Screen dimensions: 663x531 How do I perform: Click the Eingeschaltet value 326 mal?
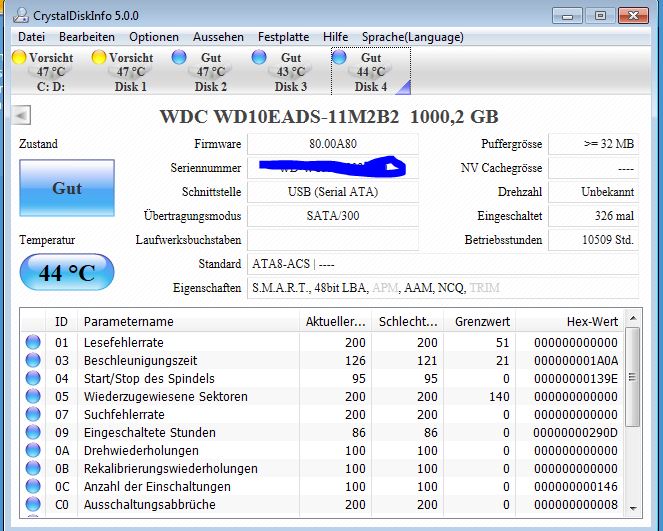click(x=594, y=216)
